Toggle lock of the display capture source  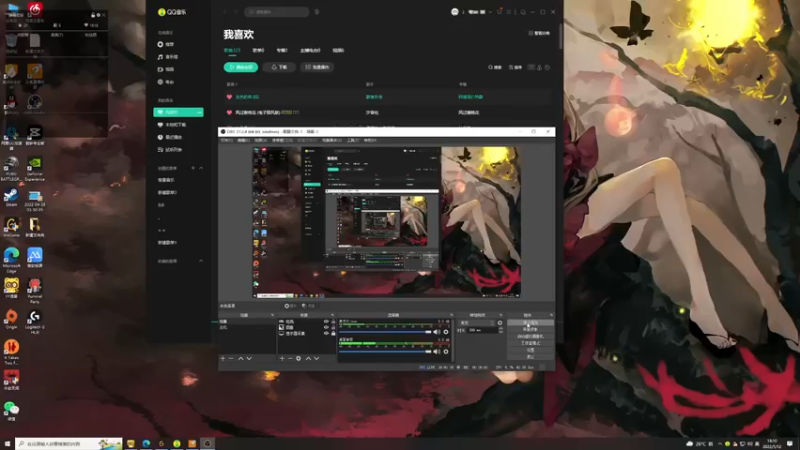tap(333, 333)
